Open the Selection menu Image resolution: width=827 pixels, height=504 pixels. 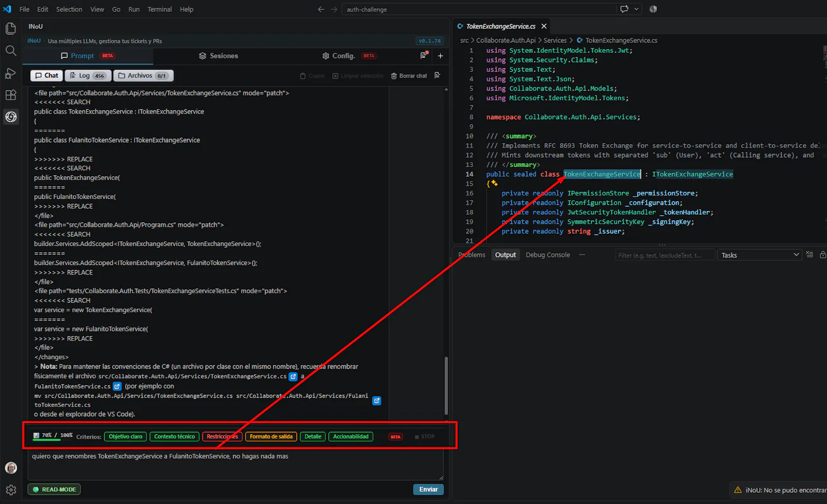pos(69,9)
